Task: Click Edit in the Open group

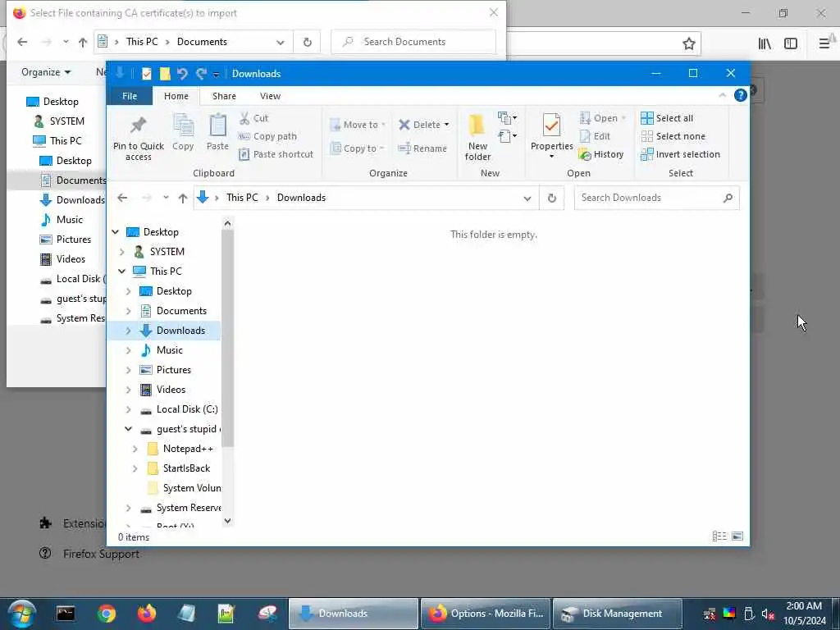Action: (x=595, y=136)
